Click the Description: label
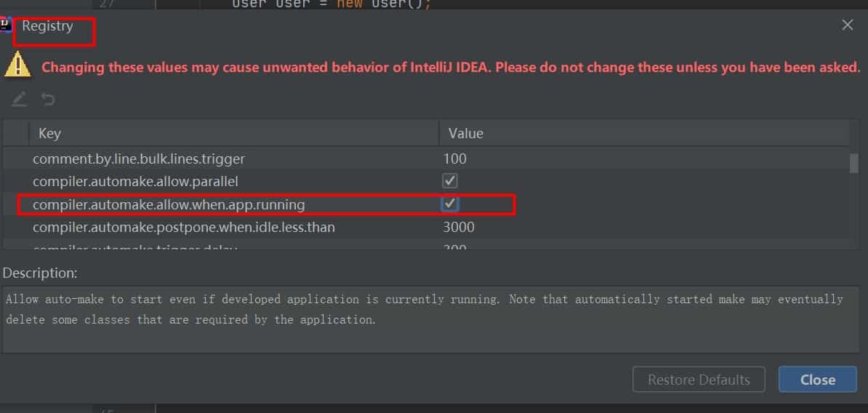This screenshot has height=413, width=868. (x=40, y=273)
